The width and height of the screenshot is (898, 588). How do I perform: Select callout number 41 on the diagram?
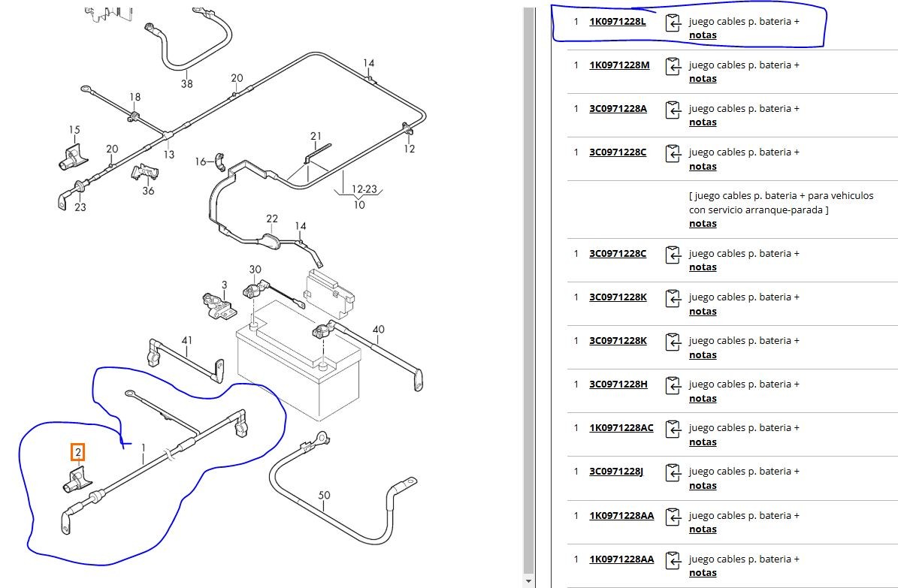(x=186, y=341)
